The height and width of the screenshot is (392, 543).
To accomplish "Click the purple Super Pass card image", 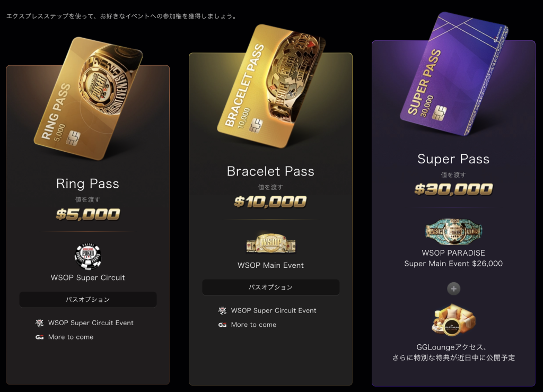I will pos(454,74).
